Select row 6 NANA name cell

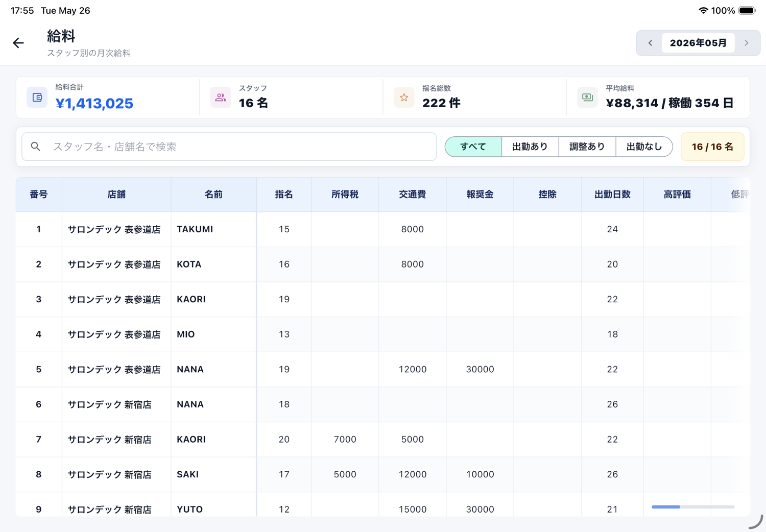[x=213, y=404]
